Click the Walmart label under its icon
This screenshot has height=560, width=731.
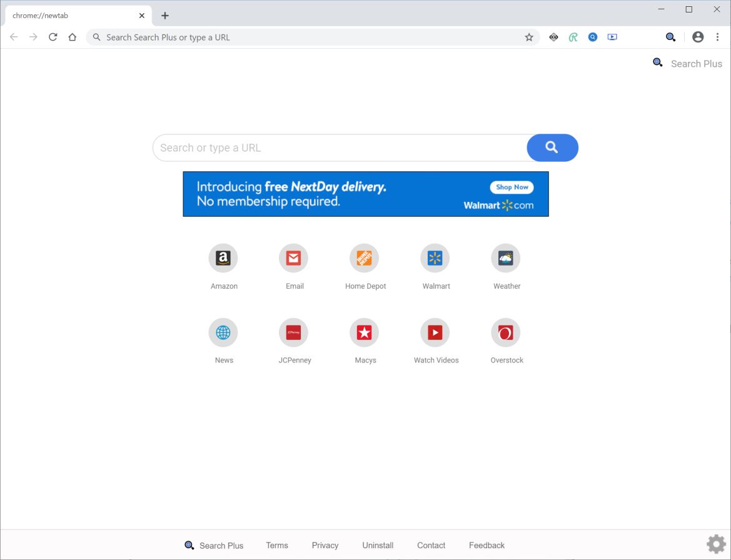pos(436,286)
